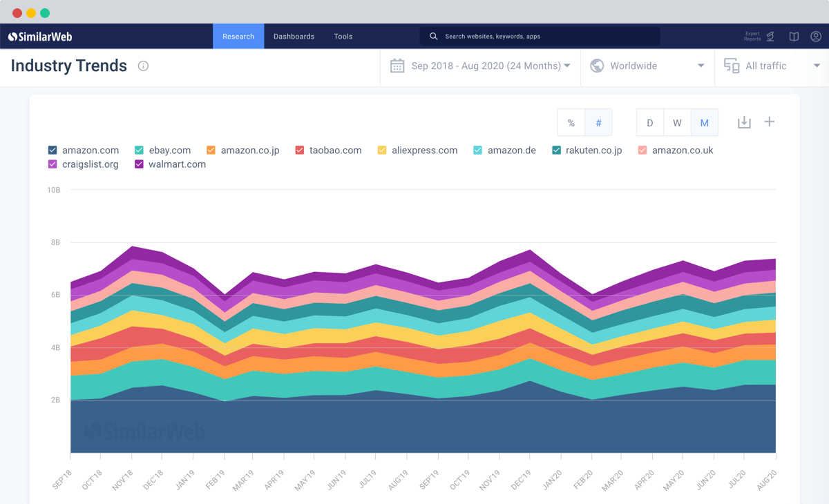This screenshot has height=504, width=829.
Task: Toggle the amazon.de checkbox
Action: pyautogui.click(x=477, y=150)
